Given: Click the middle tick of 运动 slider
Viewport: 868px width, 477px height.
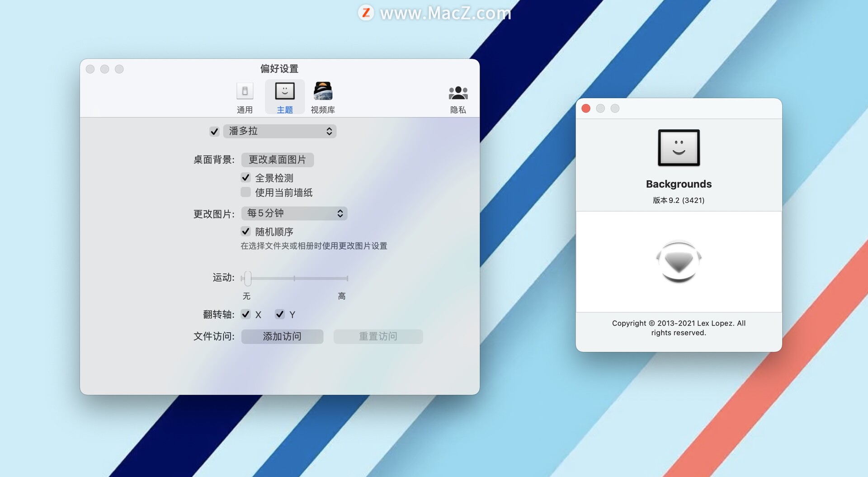Looking at the screenshot, I should pyautogui.click(x=294, y=279).
